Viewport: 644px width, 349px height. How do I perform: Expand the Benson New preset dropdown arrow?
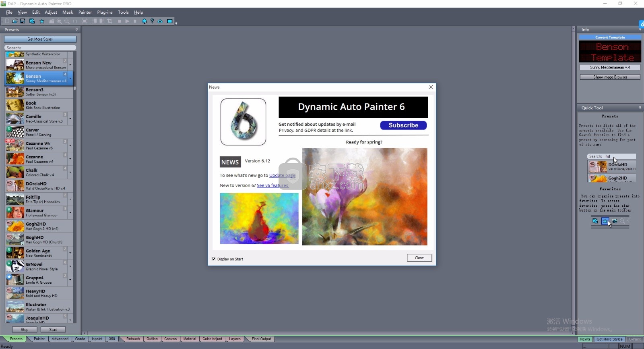pos(70,64)
